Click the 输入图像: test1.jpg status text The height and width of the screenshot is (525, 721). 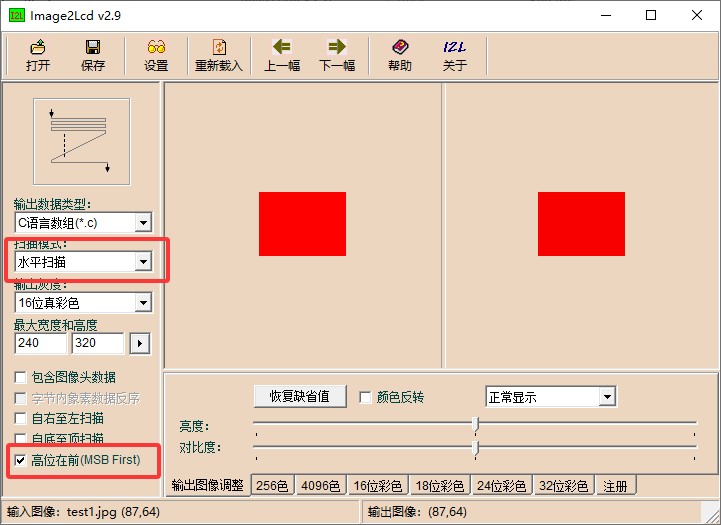tap(83, 512)
